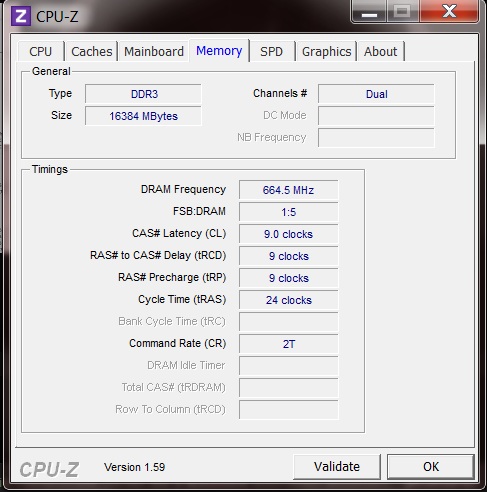Show the Graphics tab
This screenshot has width=487, height=492.
point(326,51)
